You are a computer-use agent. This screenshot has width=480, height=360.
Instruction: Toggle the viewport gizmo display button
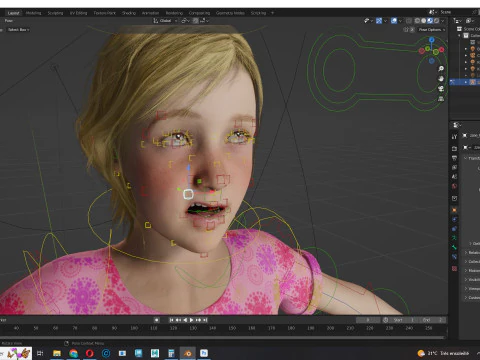tap(379, 21)
